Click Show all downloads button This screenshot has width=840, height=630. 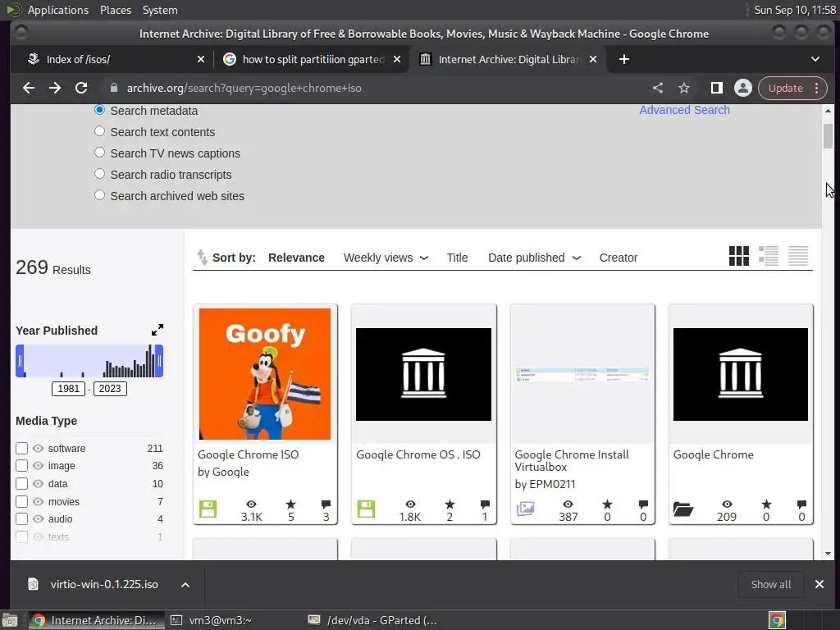[771, 584]
